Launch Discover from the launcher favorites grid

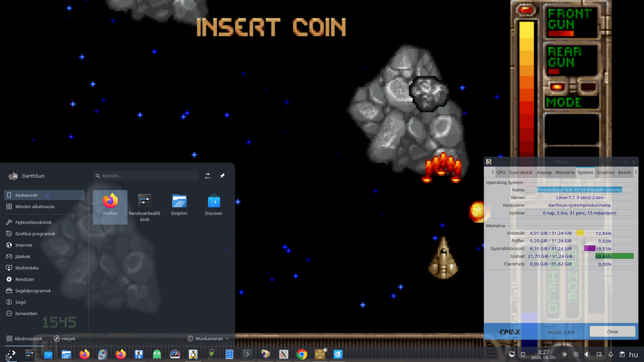coord(214,207)
